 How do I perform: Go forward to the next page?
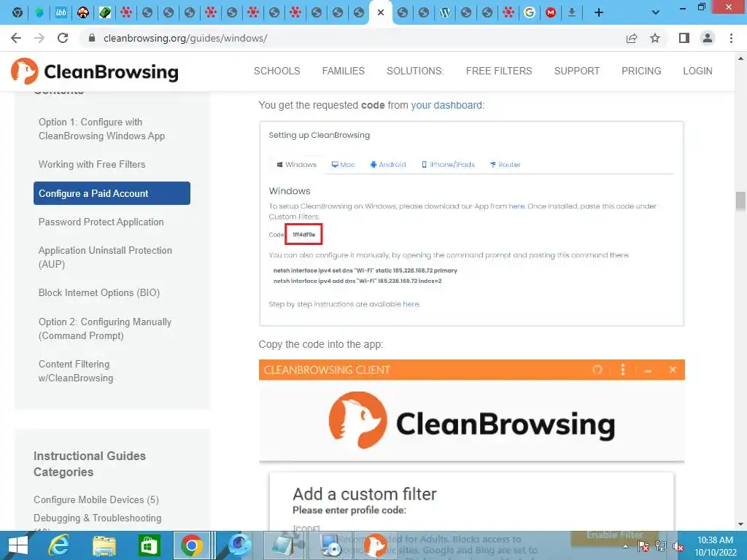click(x=39, y=38)
